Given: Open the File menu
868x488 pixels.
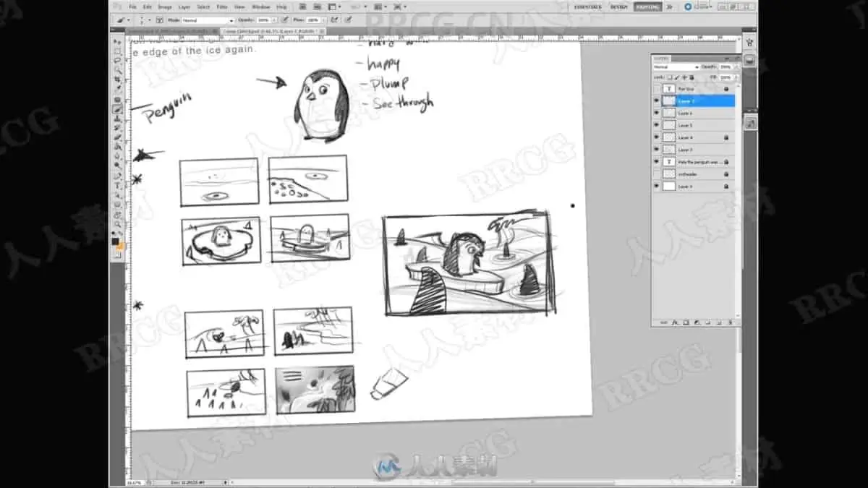Looking at the screenshot, I should [x=133, y=7].
